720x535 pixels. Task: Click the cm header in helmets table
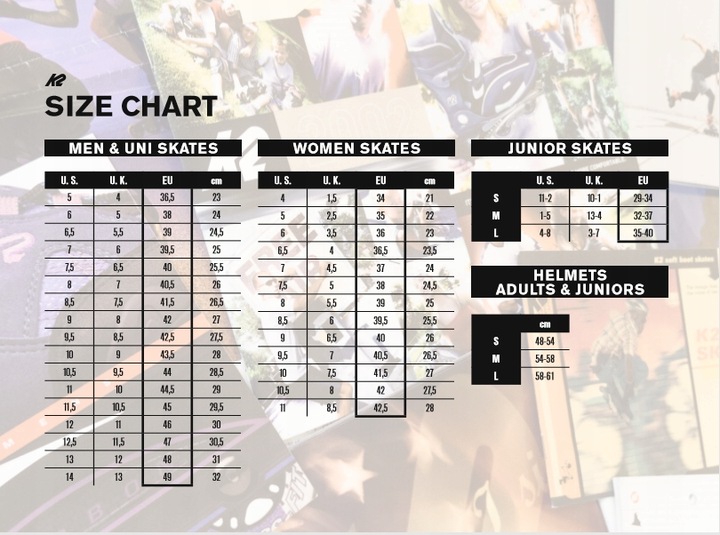(x=545, y=324)
